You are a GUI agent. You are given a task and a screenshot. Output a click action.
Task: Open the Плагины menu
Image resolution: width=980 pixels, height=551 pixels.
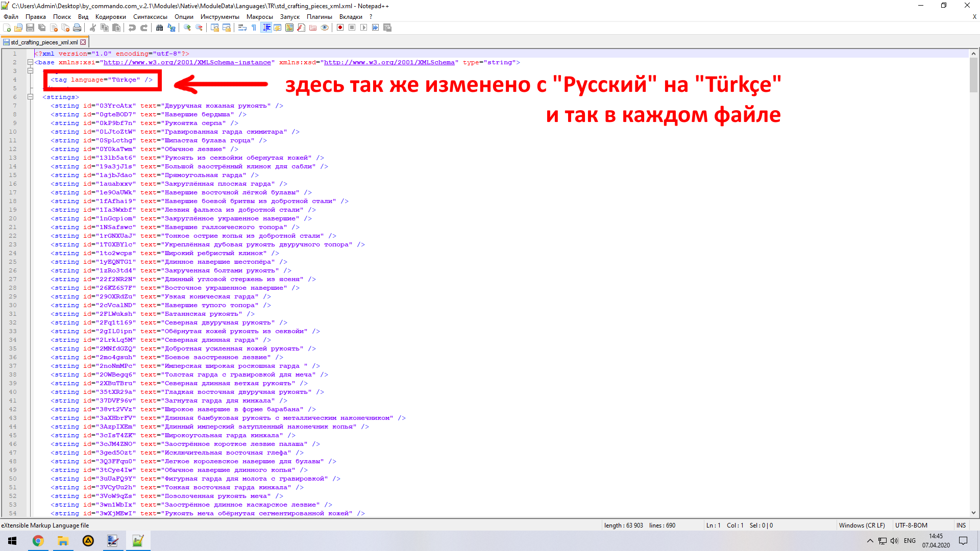[x=319, y=17]
